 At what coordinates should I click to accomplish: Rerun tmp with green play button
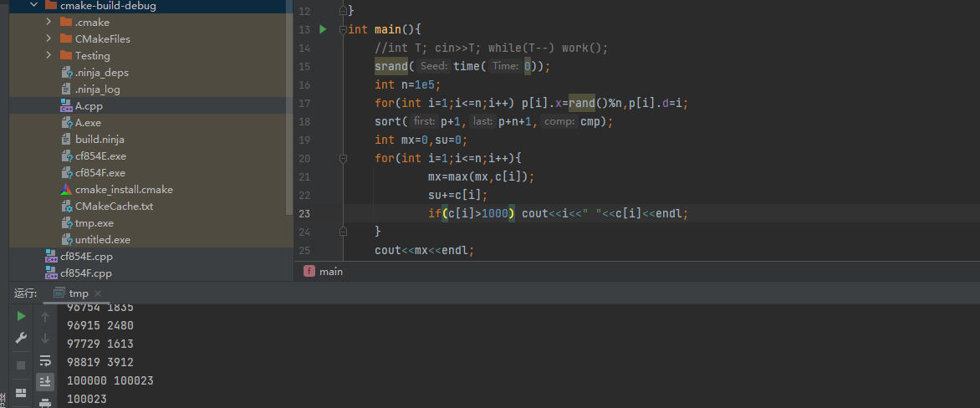[x=21, y=316]
